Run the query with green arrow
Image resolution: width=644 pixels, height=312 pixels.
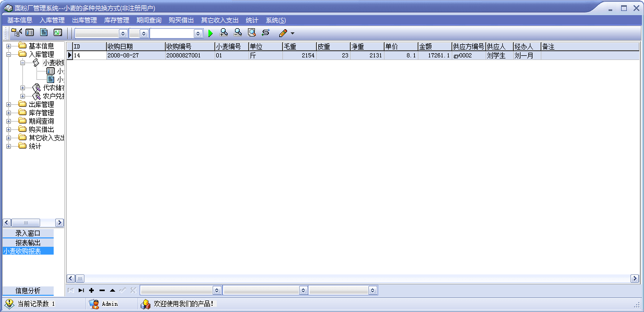(210, 33)
